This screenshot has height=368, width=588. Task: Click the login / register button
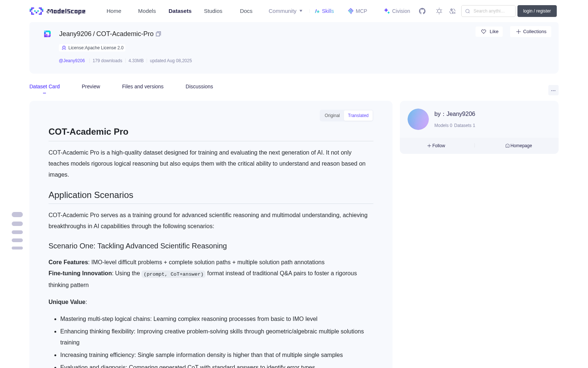[537, 11]
